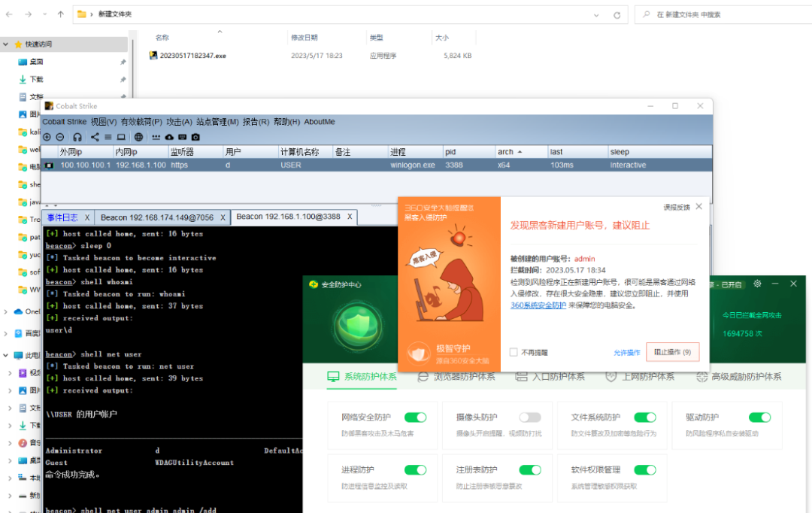Click the Explorer forward arrow
This screenshot has width=812, height=513.
click(x=28, y=14)
